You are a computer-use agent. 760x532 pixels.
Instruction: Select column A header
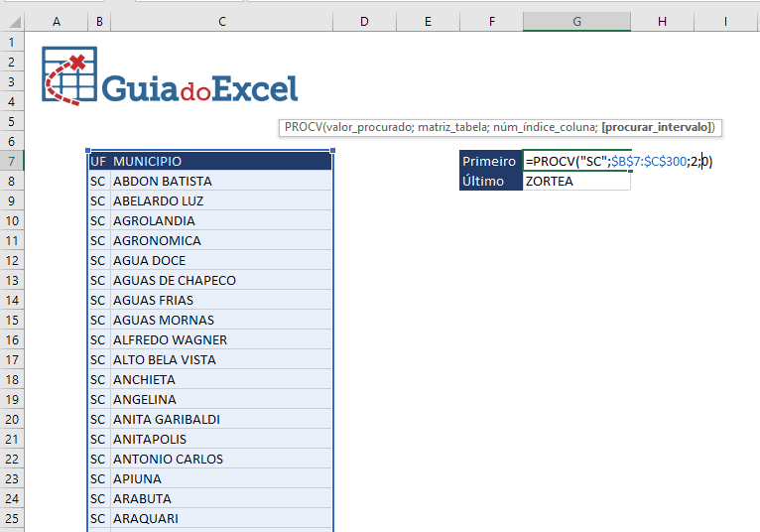click(57, 22)
